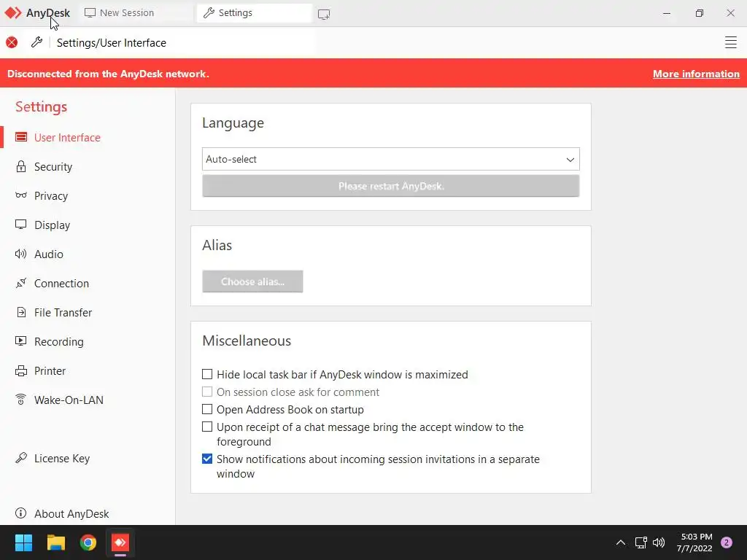Screen dimensions: 747x560
Task: Go to Audio settings
Action: (x=49, y=254)
